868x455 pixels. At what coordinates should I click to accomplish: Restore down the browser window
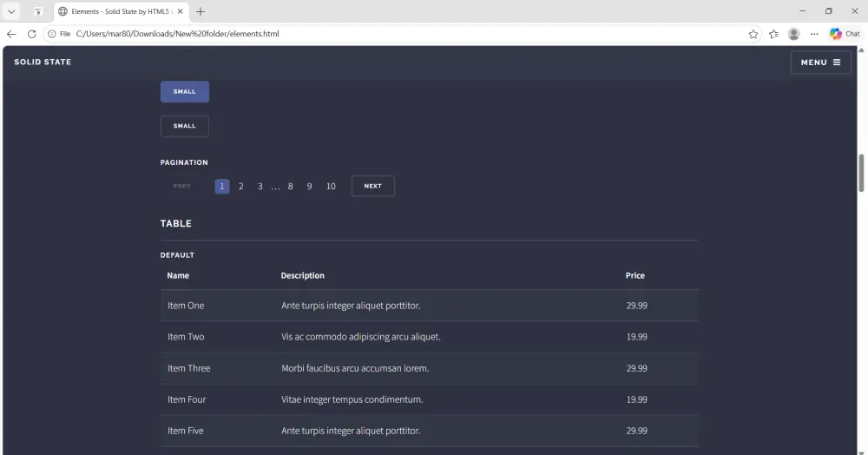coord(829,11)
